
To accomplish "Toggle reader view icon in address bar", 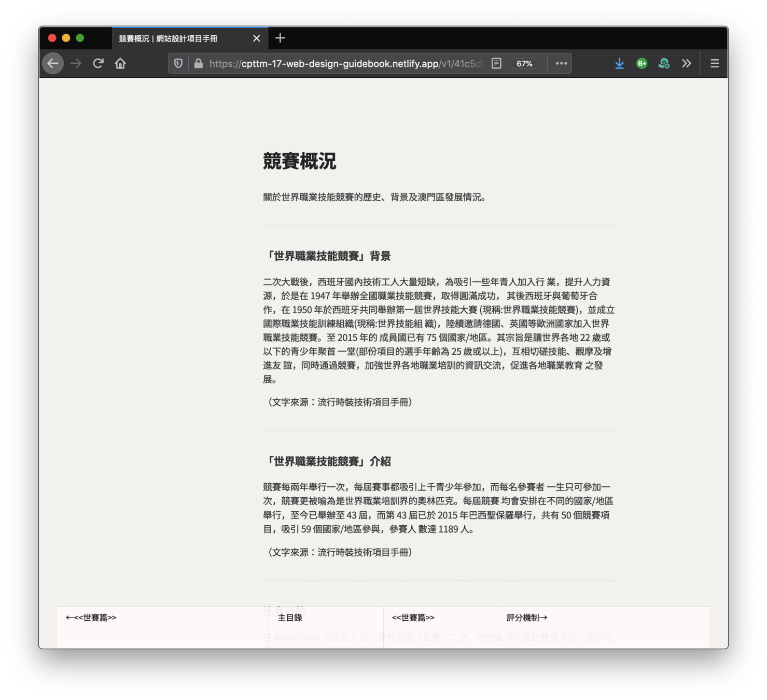I will 497,64.
